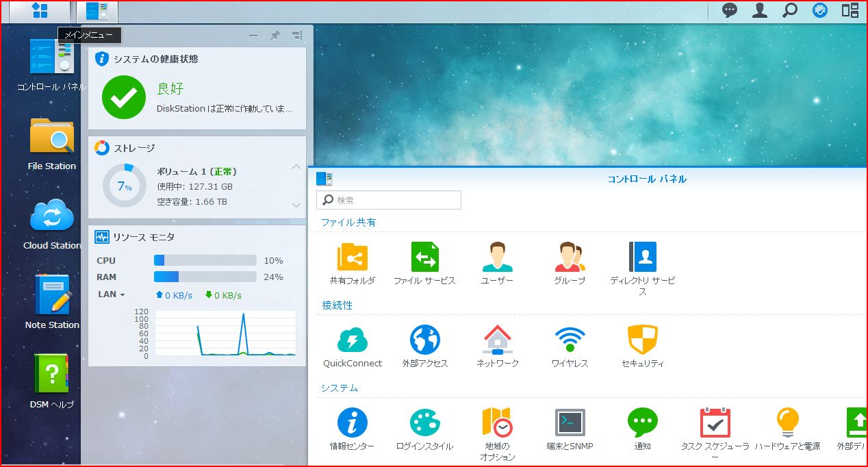Open ファイル サービス settings
The width and height of the screenshot is (868, 467).
coord(424,264)
